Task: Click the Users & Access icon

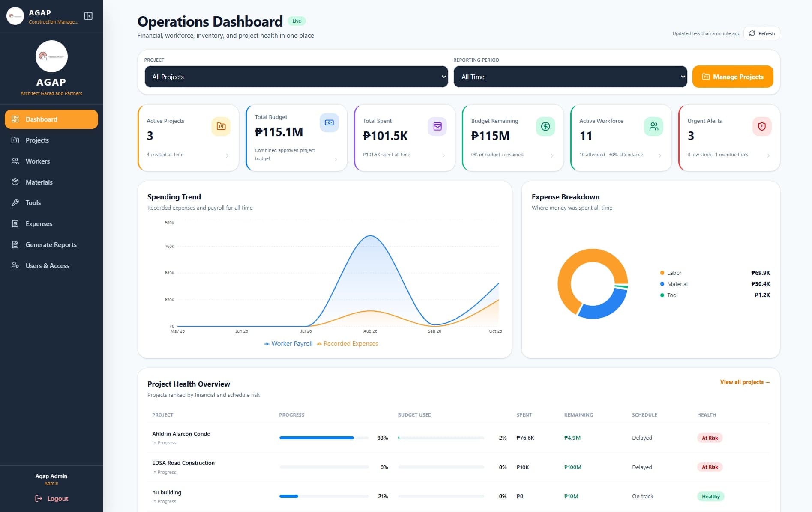Action: 15,265
